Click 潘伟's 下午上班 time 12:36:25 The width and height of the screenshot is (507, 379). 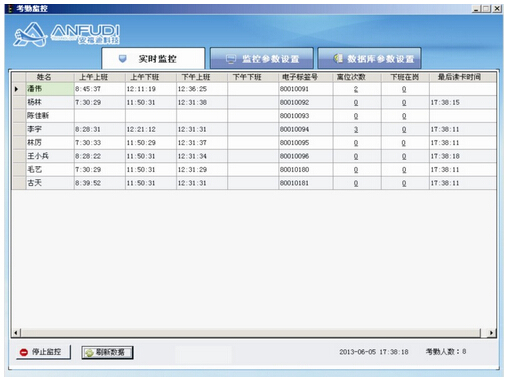192,89
